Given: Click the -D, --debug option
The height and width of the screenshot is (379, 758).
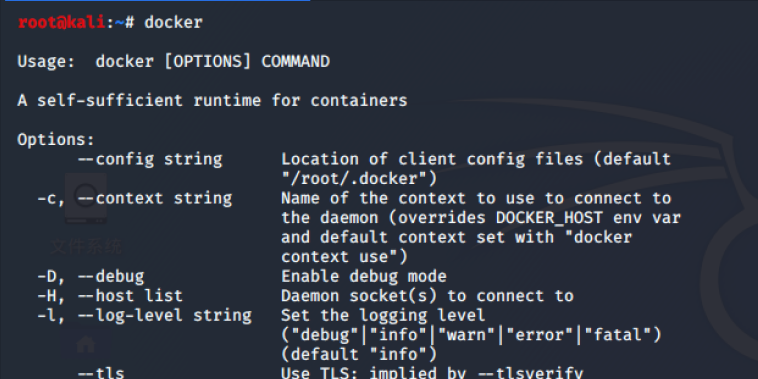Looking at the screenshot, I should (91, 277).
